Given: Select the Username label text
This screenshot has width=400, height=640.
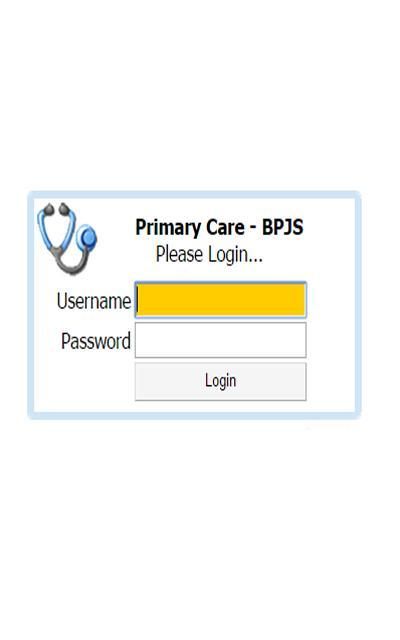Looking at the screenshot, I should coord(94,301).
